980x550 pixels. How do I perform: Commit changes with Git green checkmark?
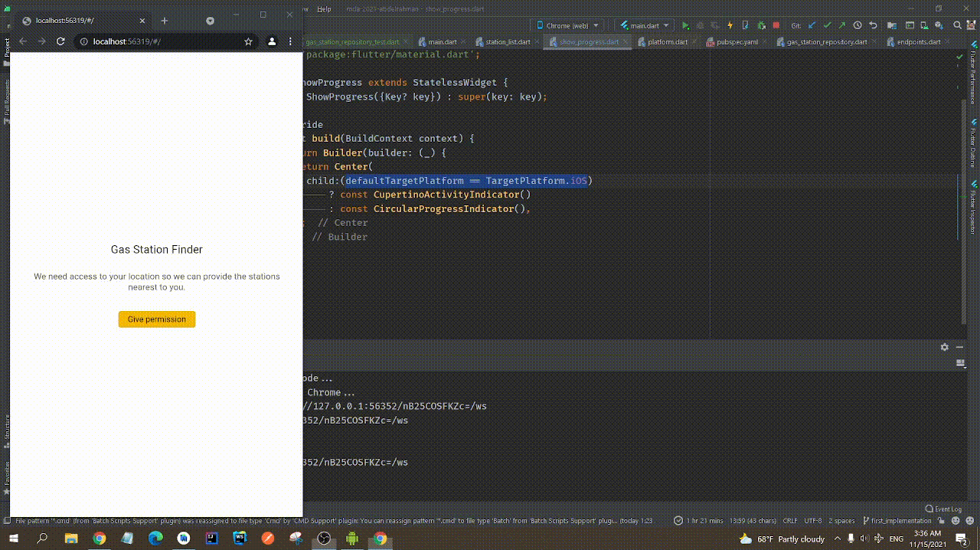(827, 25)
